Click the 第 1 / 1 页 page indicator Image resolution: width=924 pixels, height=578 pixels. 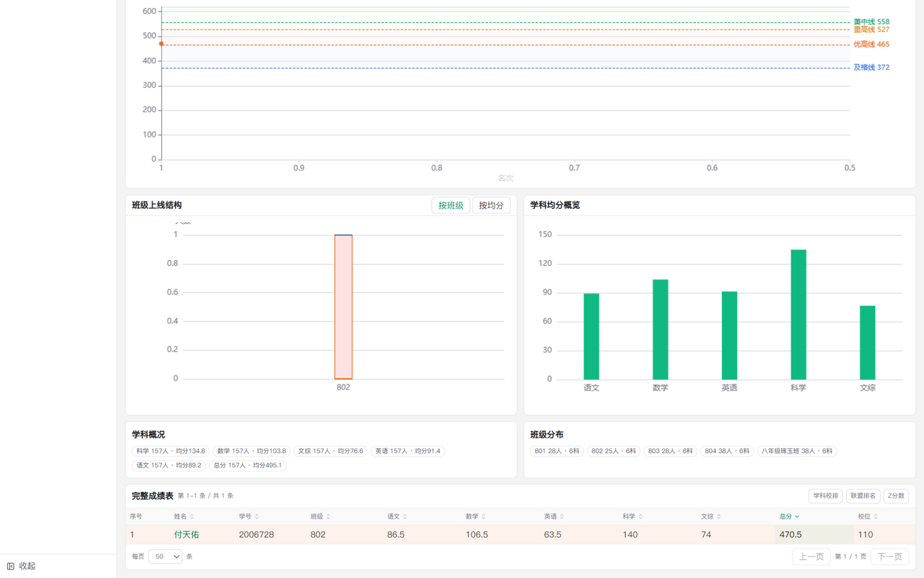coord(850,557)
